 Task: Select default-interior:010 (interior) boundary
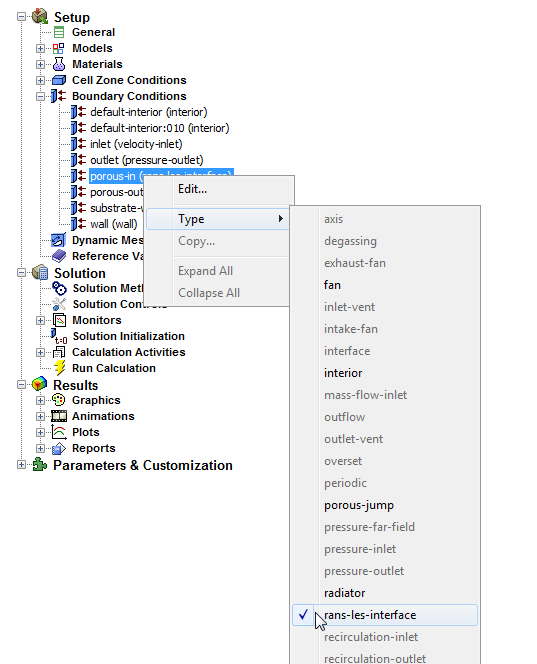pos(160,128)
